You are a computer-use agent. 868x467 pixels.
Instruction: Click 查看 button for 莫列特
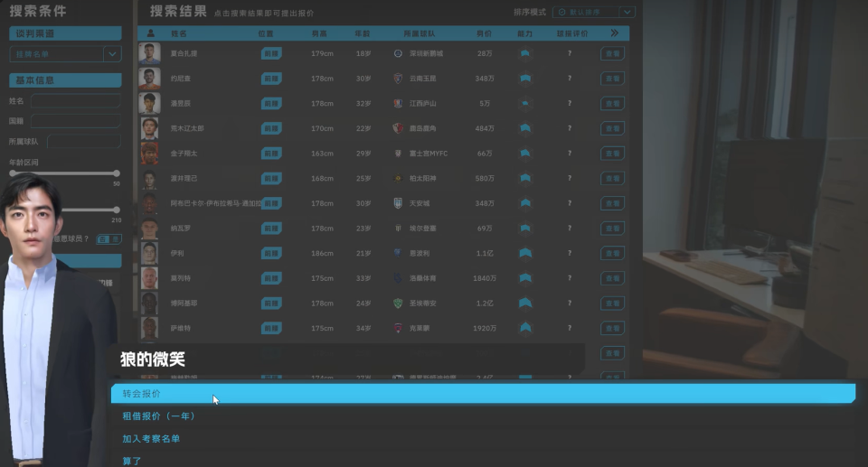(612, 278)
